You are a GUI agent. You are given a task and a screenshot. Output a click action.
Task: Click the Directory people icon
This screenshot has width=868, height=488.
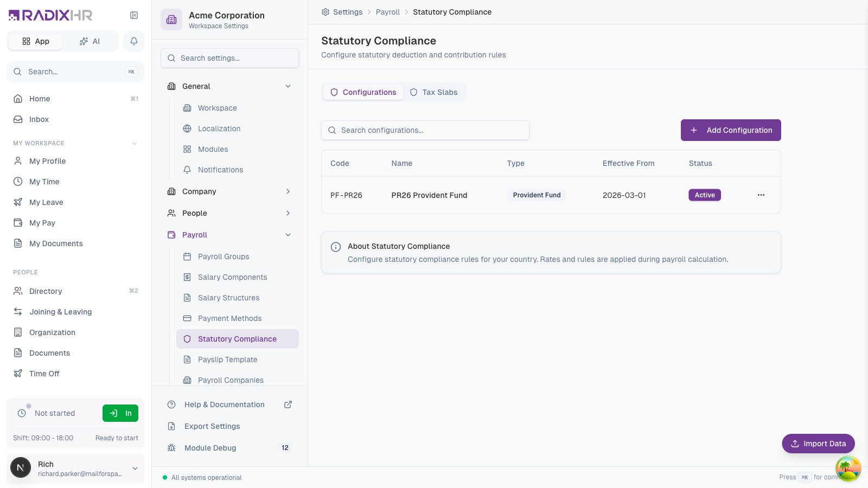tap(18, 291)
